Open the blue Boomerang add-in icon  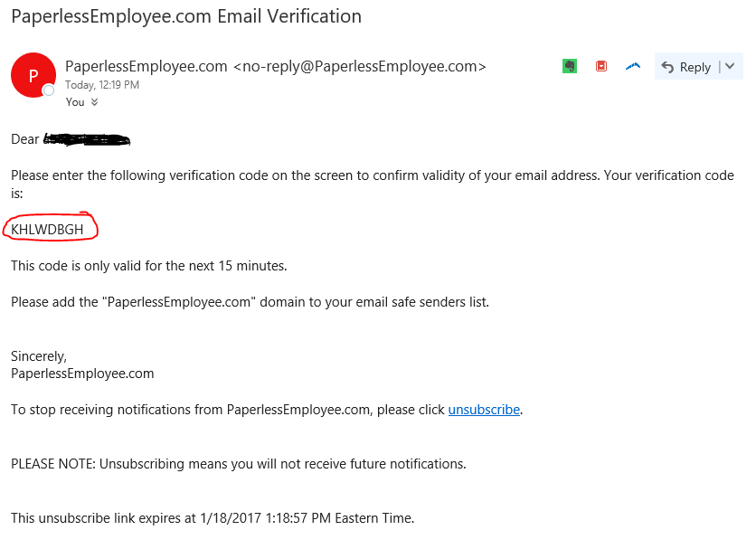[x=633, y=66]
